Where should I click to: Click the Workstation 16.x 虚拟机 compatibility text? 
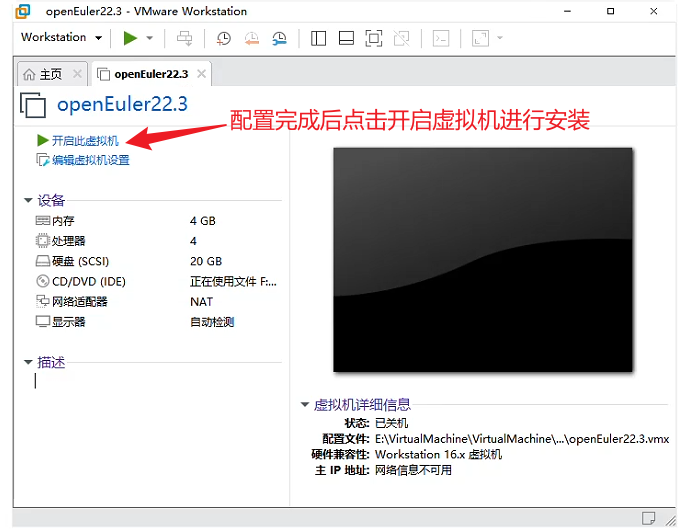pyautogui.click(x=438, y=455)
